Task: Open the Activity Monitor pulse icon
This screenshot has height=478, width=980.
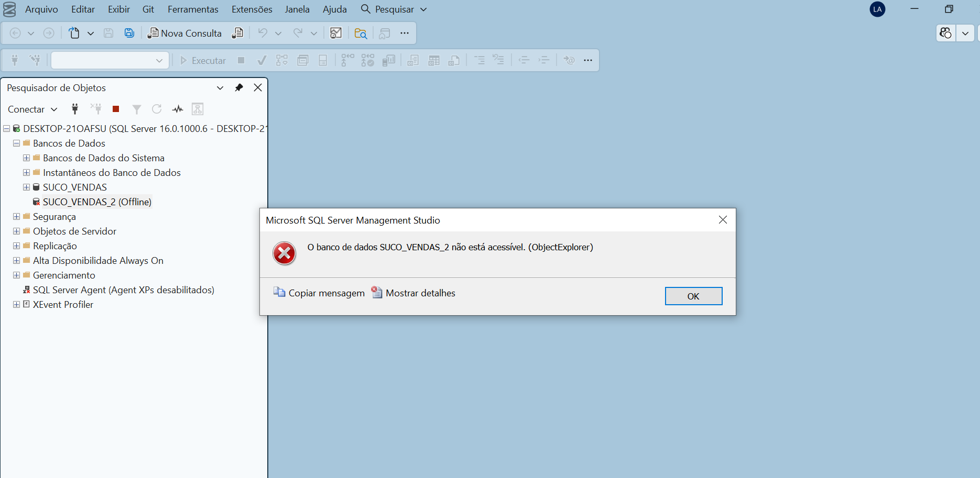Action: tap(178, 109)
